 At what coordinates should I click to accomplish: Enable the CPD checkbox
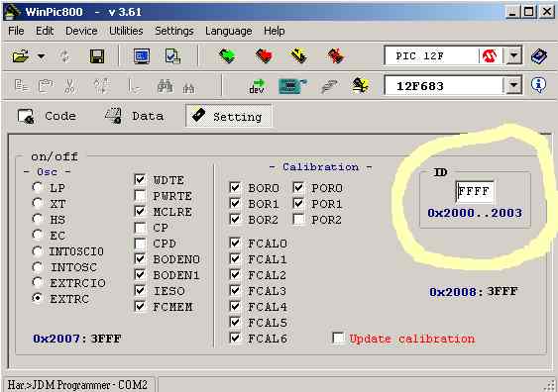(x=140, y=244)
